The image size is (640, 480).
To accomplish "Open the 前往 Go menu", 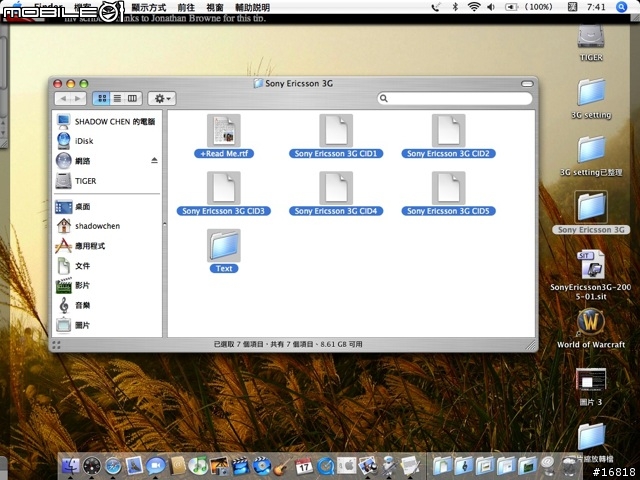I will pos(186,7).
